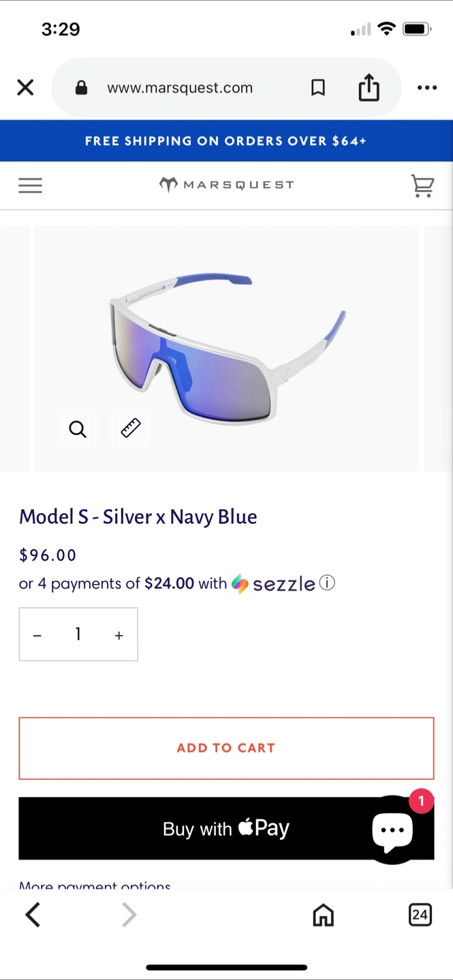This screenshot has height=980, width=453.
Task: Bookmark this page
Action: click(318, 88)
